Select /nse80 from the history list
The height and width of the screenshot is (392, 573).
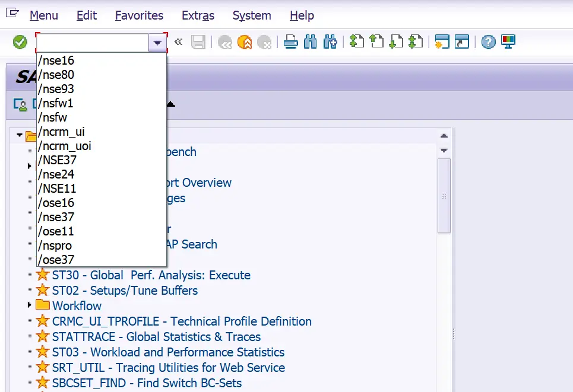pyautogui.click(x=102, y=75)
